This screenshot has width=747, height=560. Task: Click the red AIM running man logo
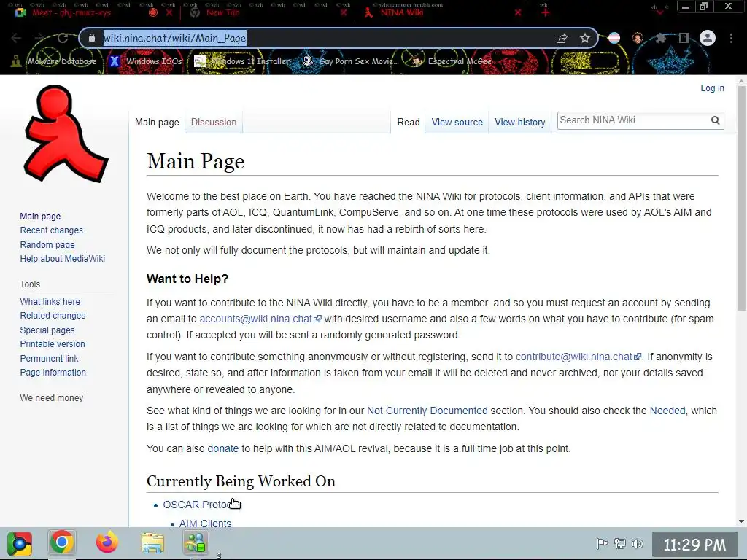pos(66,133)
